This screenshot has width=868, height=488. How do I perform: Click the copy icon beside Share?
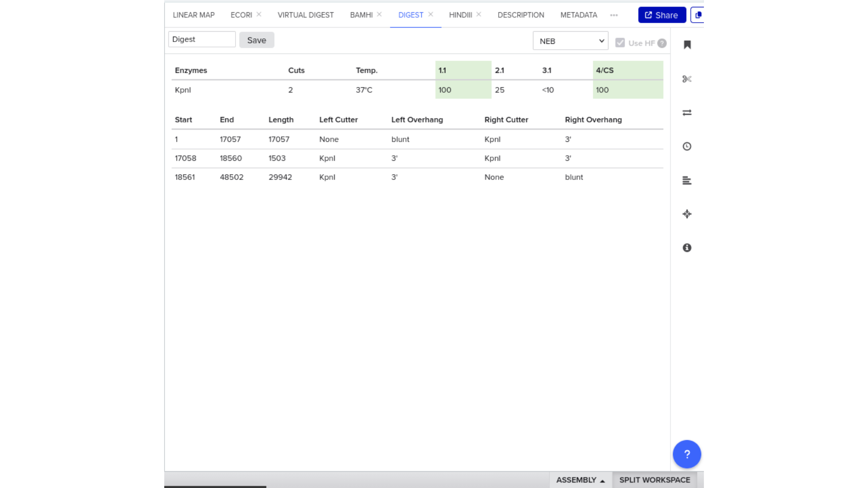698,15
